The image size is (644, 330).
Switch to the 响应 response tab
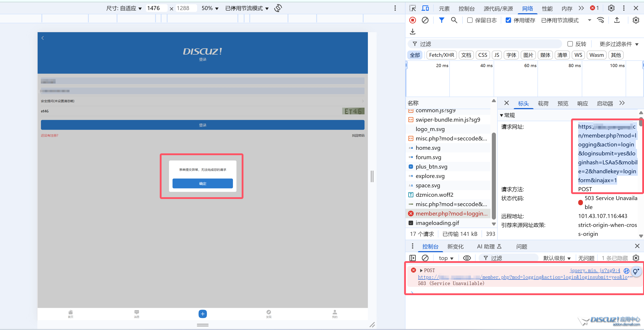[x=582, y=104]
